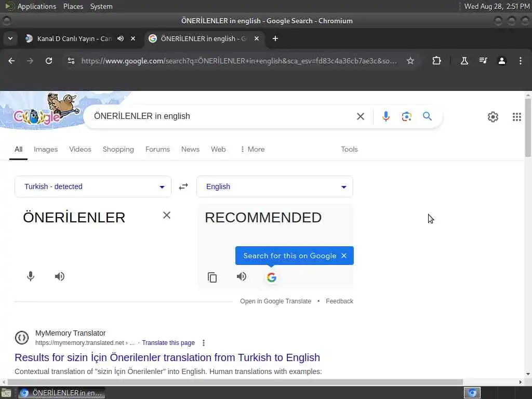Screen dimensions: 532x399
Task: Open the Turkish - detected language dropdown
Action: point(93,187)
